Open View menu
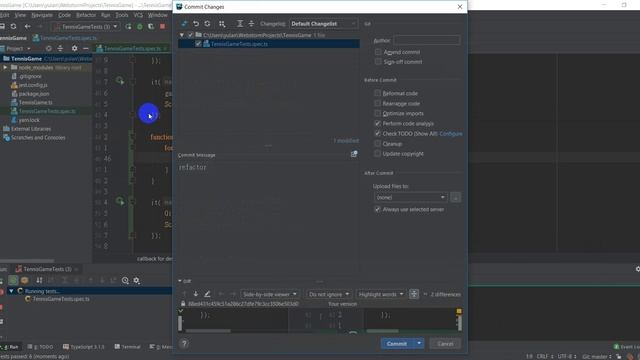 coord(20,15)
